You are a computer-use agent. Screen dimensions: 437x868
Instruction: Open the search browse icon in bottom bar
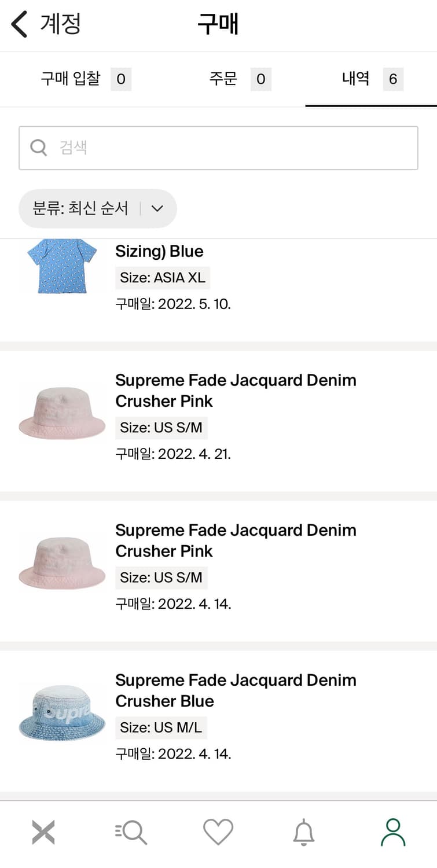[x=131, y=833]
